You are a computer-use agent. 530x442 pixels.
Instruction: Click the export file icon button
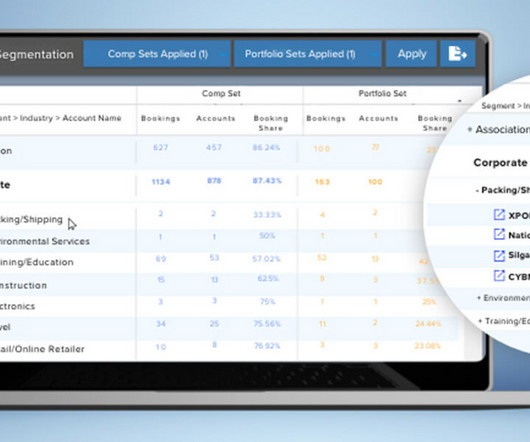[458, 54]
